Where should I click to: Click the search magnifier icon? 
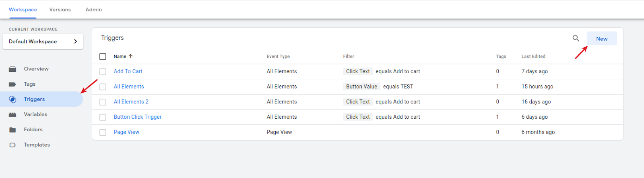576,38
